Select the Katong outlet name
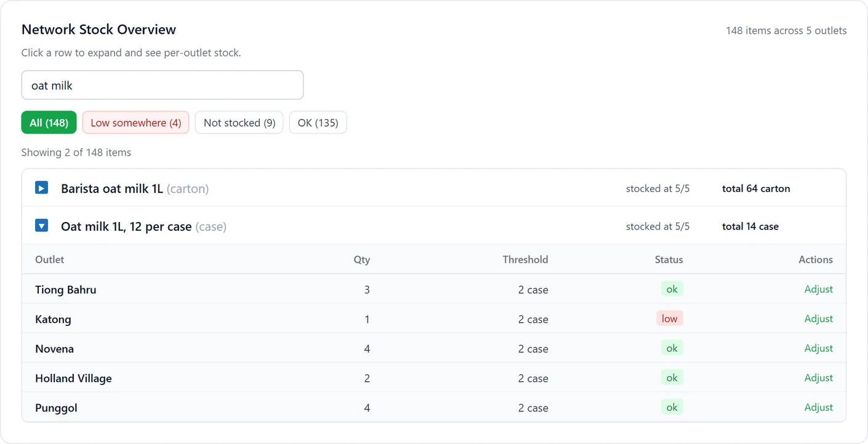The width and height of the screenshot is (868, 444). pyautogui.click(x=53, y=319)
